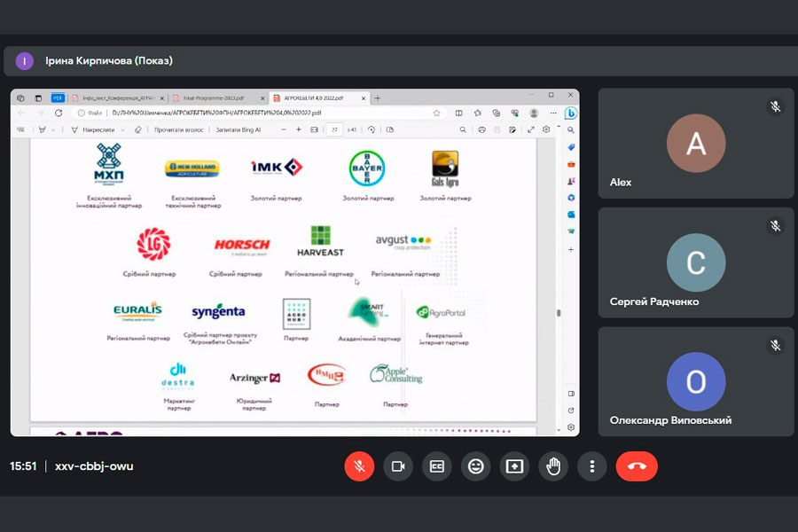Favorite the page with star icon
The image size is (798, 532).
click(x=436, y=113)
